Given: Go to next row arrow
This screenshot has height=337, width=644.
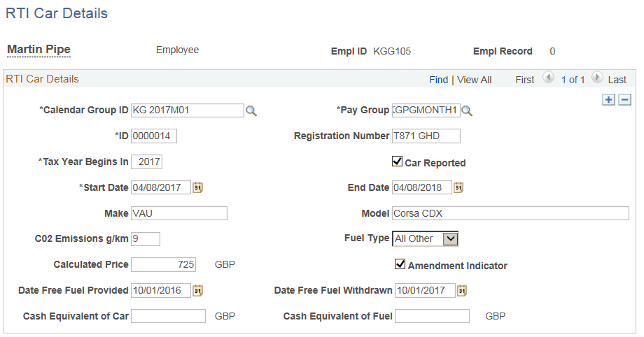Looking at the screenshot, I should [x=596, y=79].
